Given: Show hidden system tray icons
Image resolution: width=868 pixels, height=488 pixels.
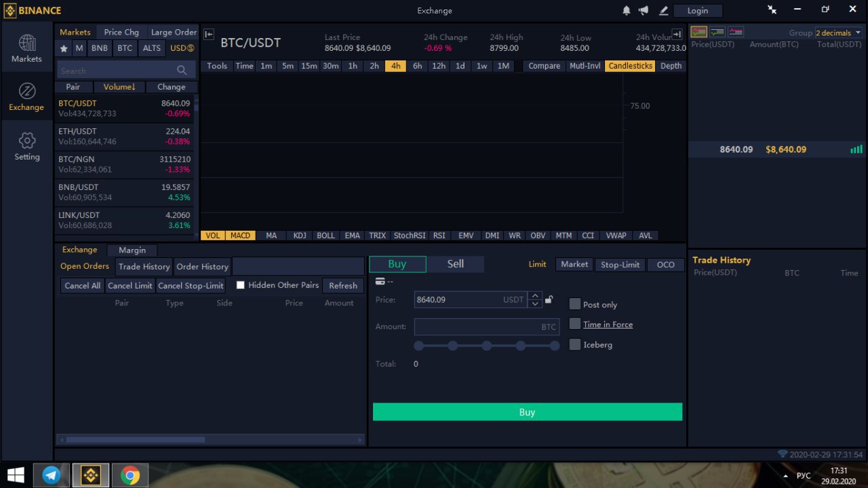Looking at the screenshot, I should 785,476.
